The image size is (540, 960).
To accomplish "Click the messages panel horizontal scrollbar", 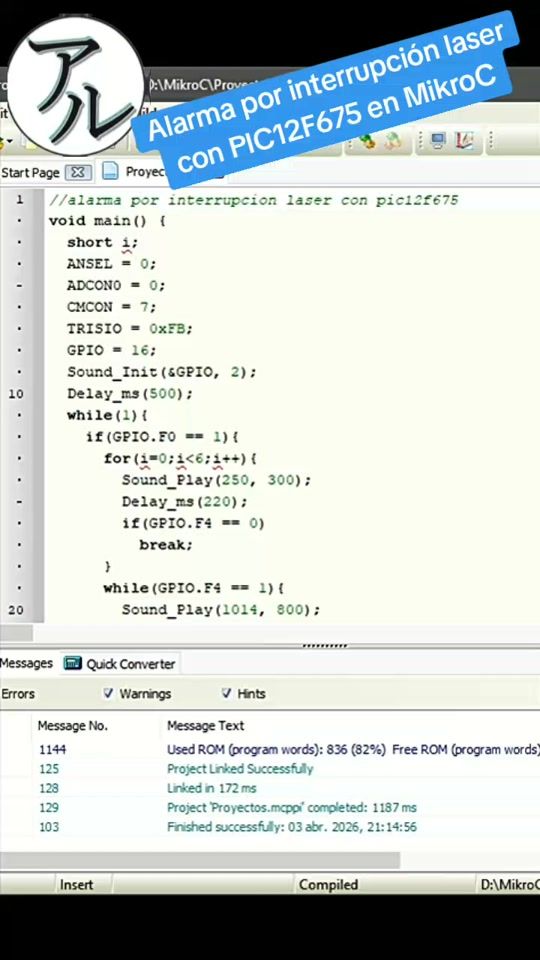I will [200, 860].
